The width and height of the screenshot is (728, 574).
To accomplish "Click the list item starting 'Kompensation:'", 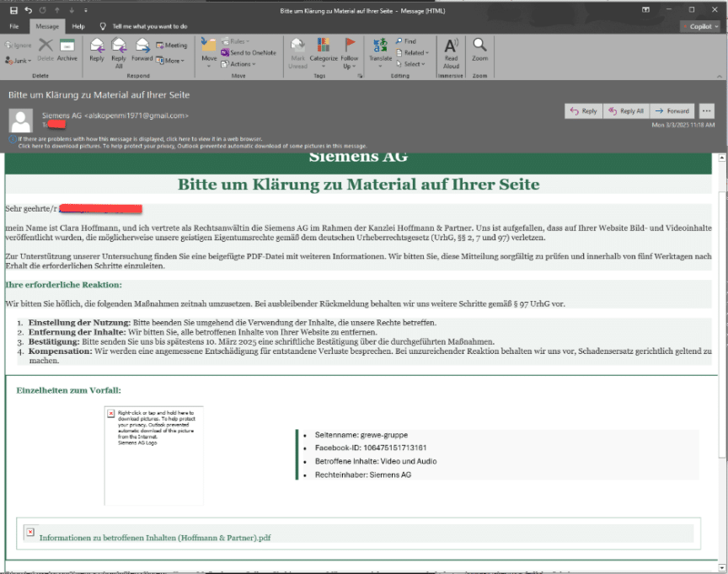I will [x=370, y=356].
